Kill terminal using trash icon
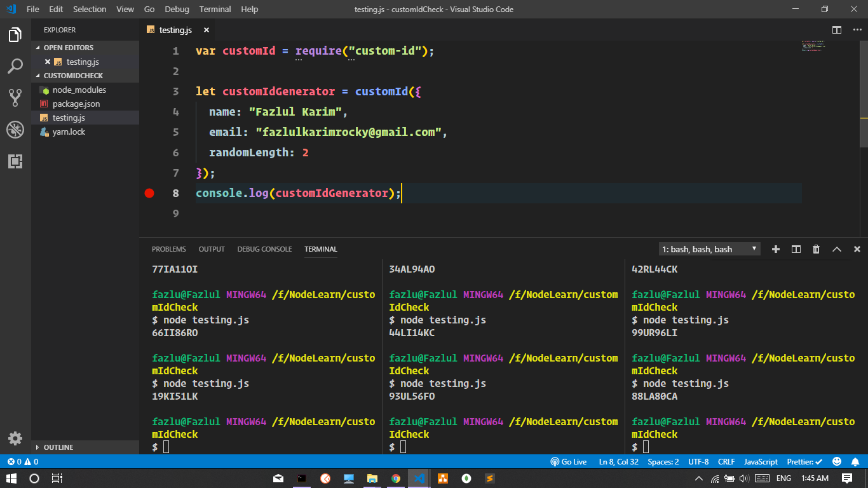The image size is (868, 488). point(816,249)
